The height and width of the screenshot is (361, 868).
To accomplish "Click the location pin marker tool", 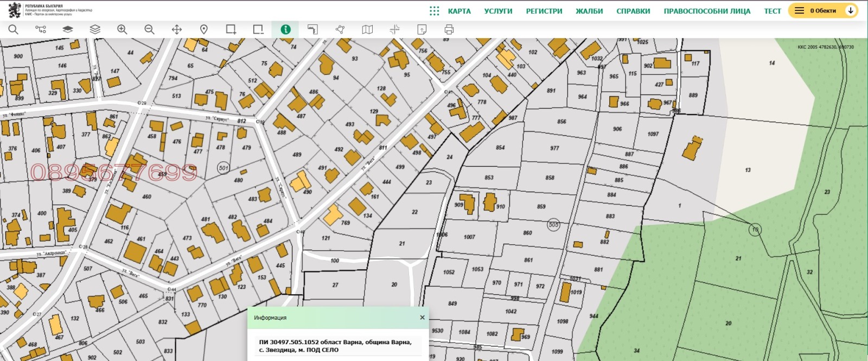I will pyautogui.click(x=204, y=30).
